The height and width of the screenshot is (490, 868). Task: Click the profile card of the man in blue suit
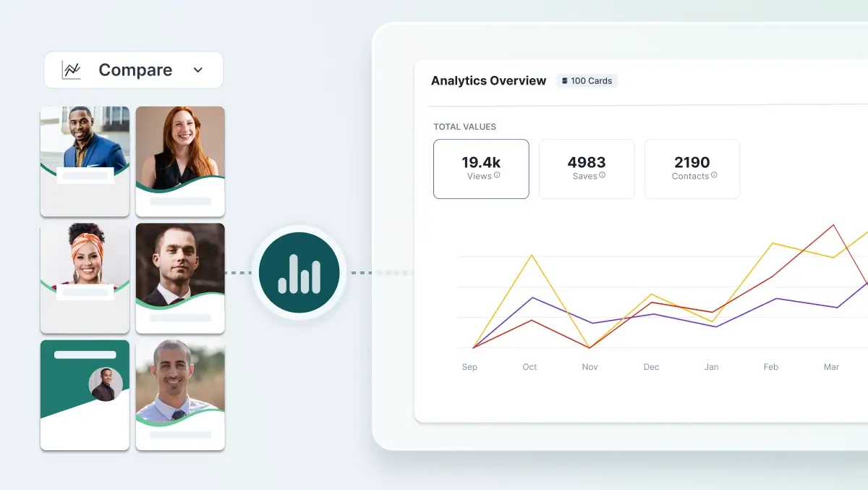coord(85,161)
